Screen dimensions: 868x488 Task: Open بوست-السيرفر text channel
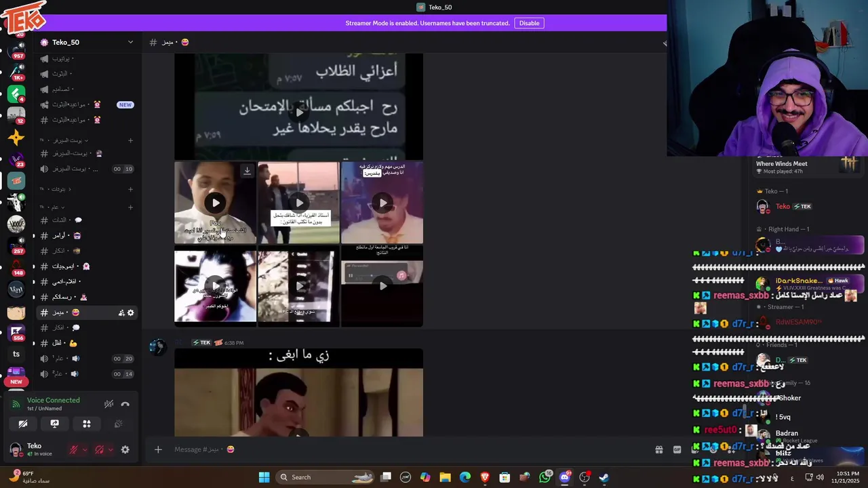click(x=87, y=153)
